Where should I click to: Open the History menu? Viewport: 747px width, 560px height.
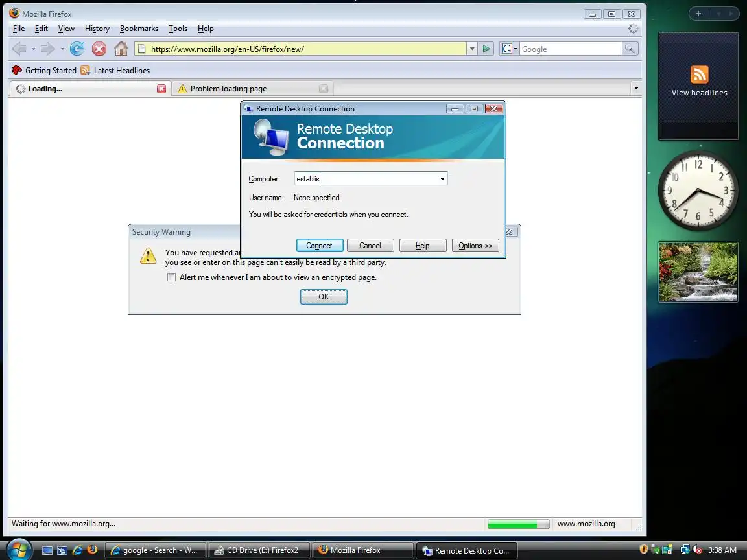97,29
